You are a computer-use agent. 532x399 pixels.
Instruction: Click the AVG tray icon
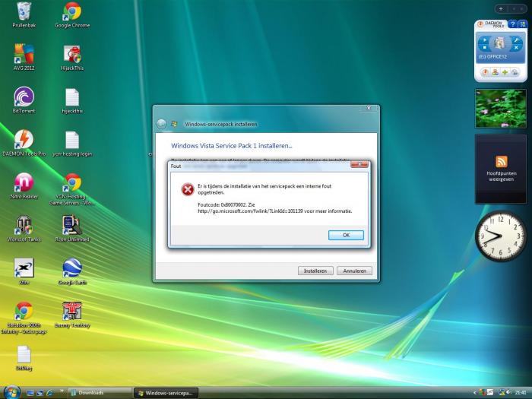pyautogui.click(x=482, y=393)
